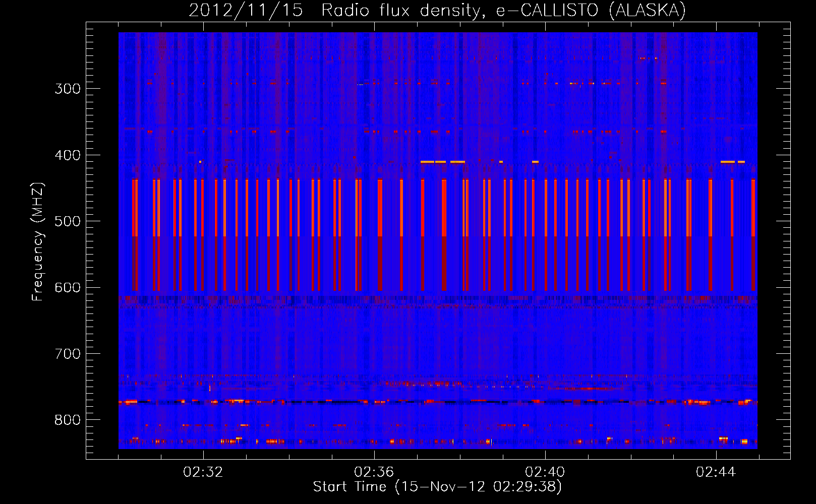Screen dimensions: 816x504
Task: Click the date '2012/11/15' in the title
Action: pyautogui.click(x=246, y=10)
